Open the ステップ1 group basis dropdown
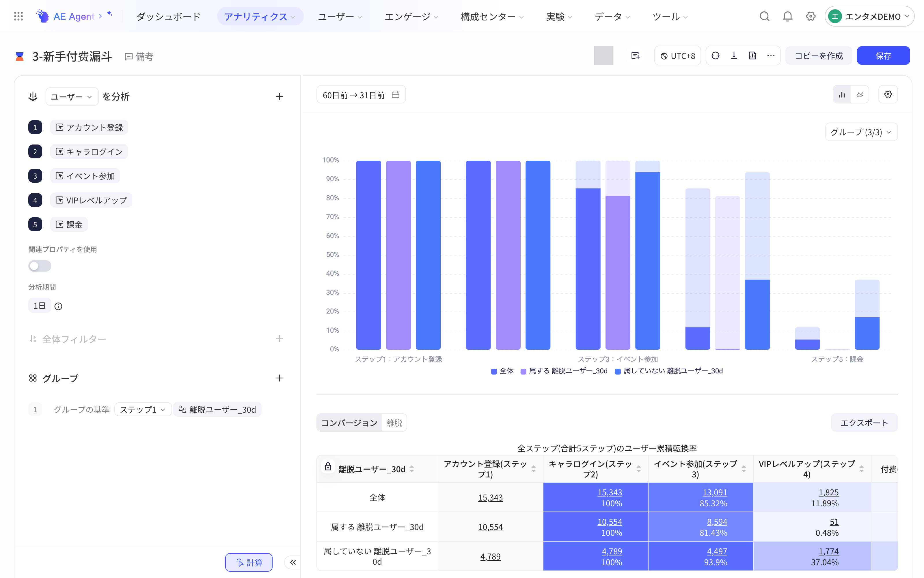Viewport: 924px width, 578px height. tap(143, 410)
